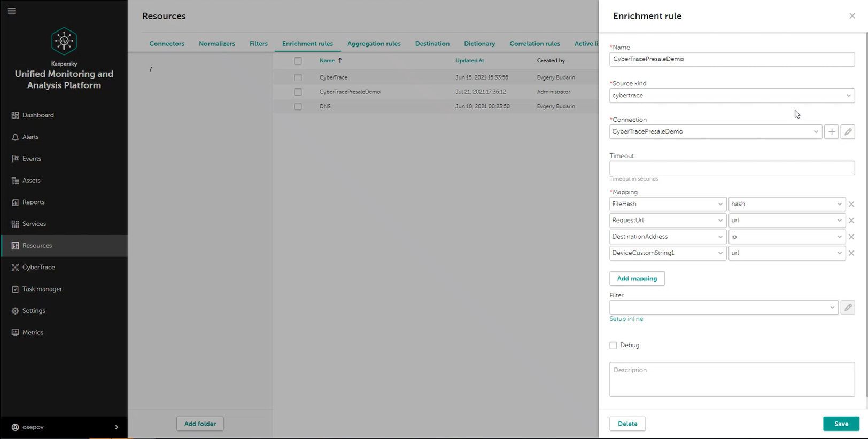Add a new connection with plus icon
Screen dimensions: 868x439
tap(831, 132)
